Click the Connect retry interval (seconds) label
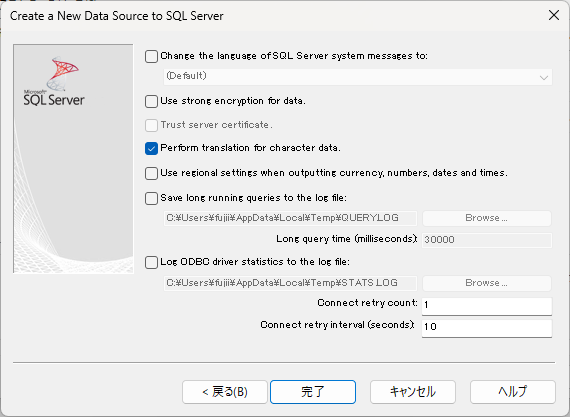570x417 pixels. point(337,325)
